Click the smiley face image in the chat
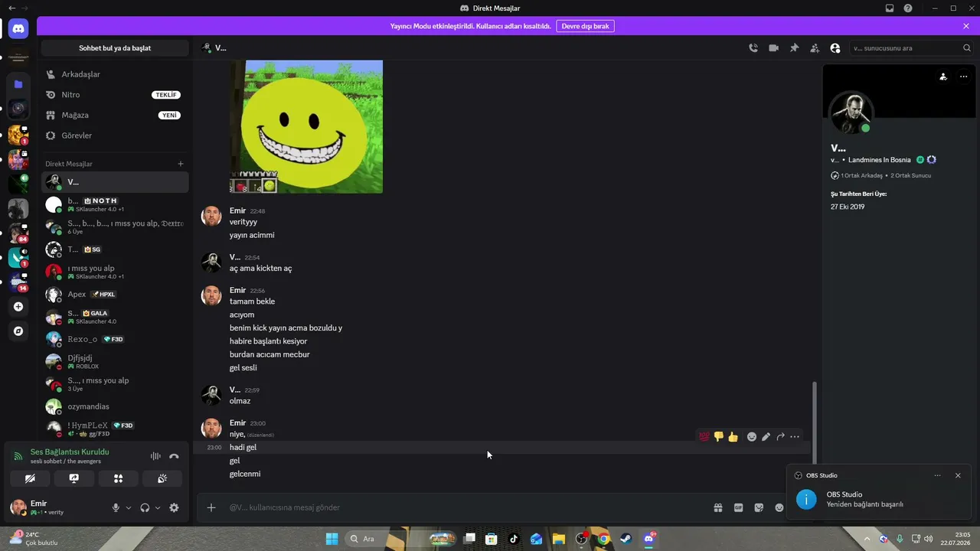Viewport: 980px width, 551px height. (x=306, y=126)
